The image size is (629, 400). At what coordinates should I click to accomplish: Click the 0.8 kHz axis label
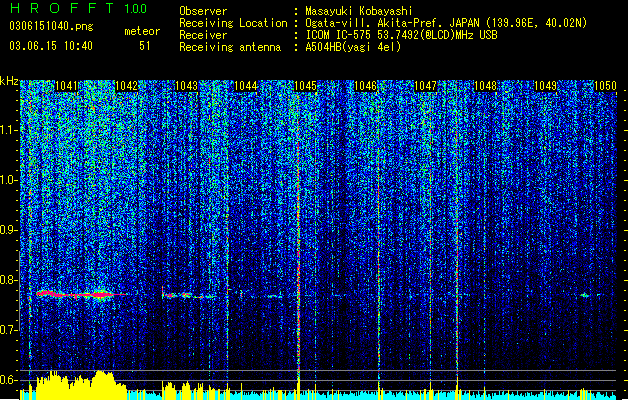click(x=9, y=280)
